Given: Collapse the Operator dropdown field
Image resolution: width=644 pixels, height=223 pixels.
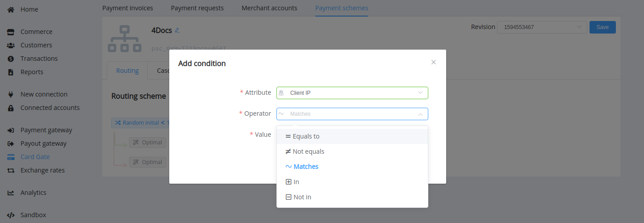Looking at the screenshot, I should point(352,114).
